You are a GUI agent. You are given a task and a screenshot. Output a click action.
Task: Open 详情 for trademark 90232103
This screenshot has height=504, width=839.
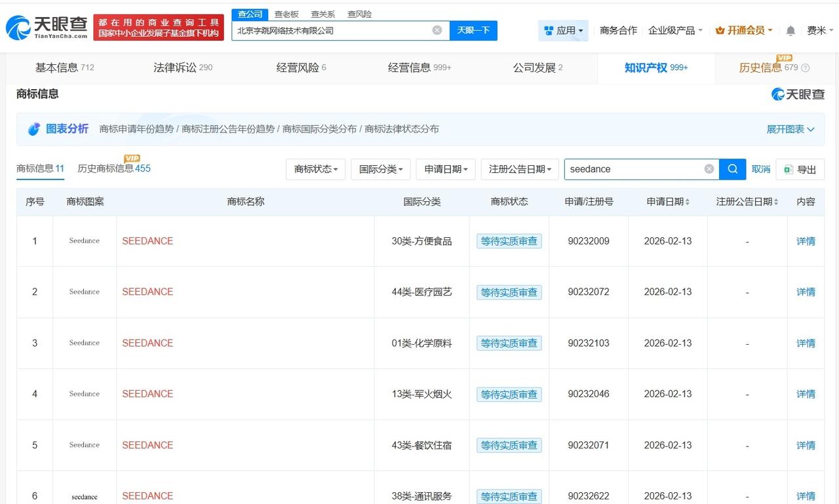[806, 343]
